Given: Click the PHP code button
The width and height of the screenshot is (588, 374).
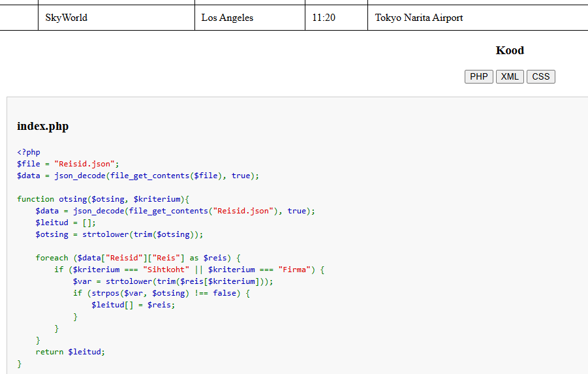Looking at the screenshot, I should pyautogui.click(x=479, y=76).
